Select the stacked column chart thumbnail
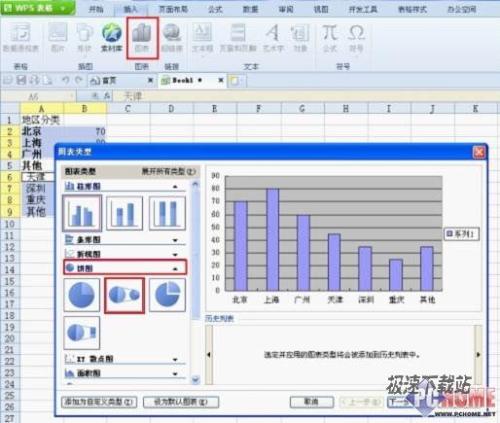Image resolution: width=500 pixels, height=423 pixels. click(124, 213)
